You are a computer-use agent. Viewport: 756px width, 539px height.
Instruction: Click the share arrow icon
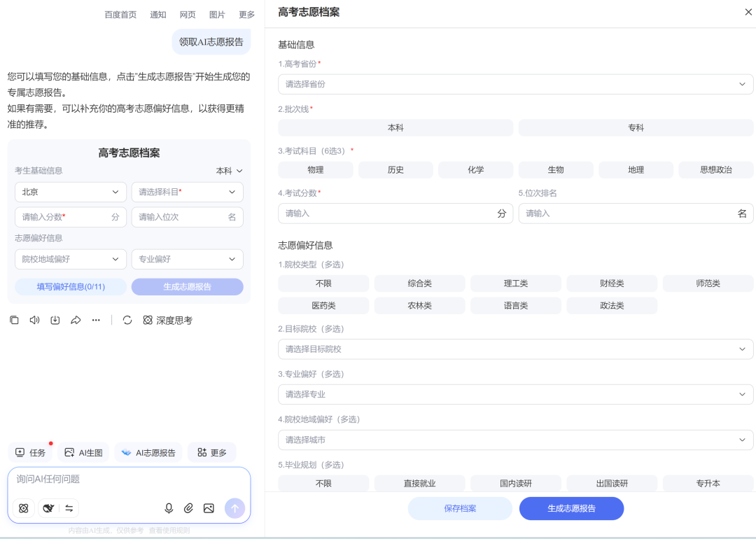tap(76, 320)
